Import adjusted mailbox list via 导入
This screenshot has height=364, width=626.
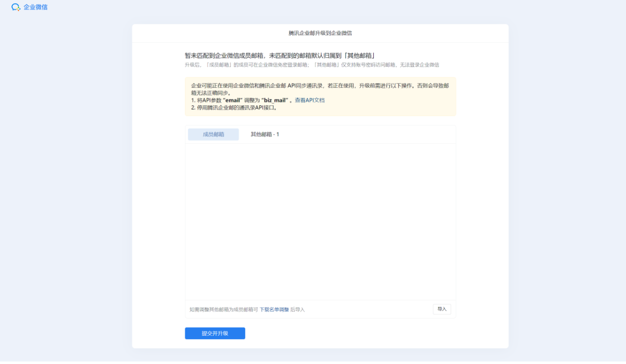[x=441, y=308]
